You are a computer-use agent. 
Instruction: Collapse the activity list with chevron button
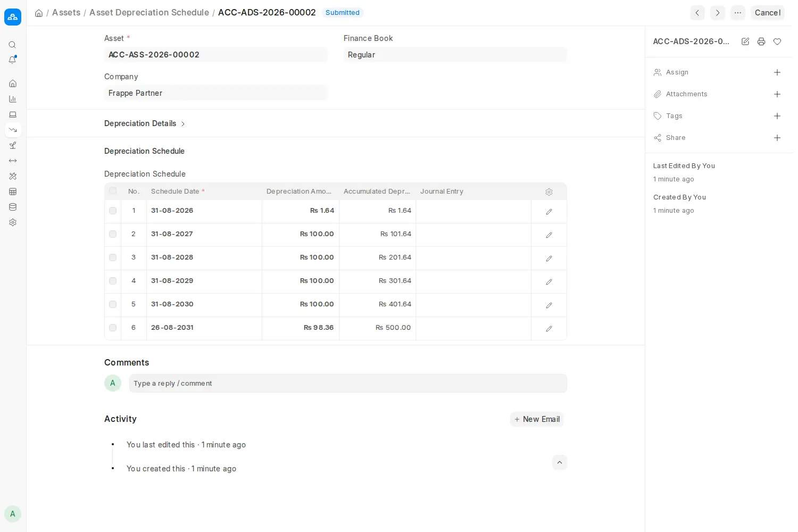[560, 462]
